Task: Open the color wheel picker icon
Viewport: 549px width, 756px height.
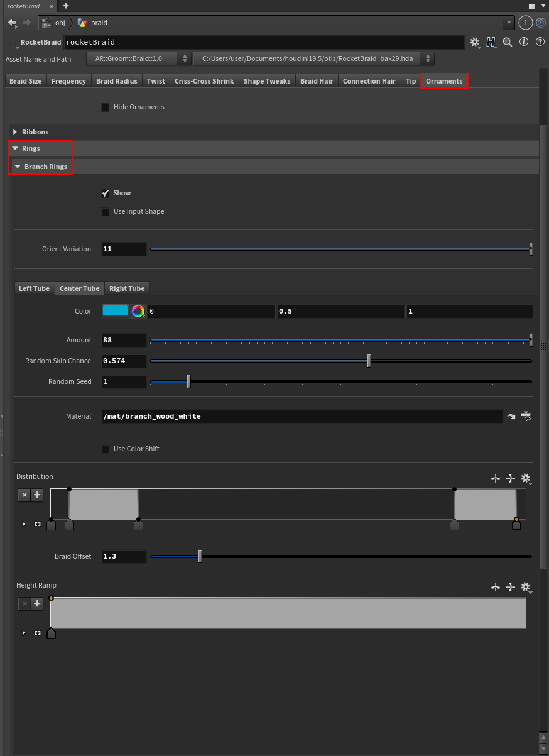Action: pos(138,311)
